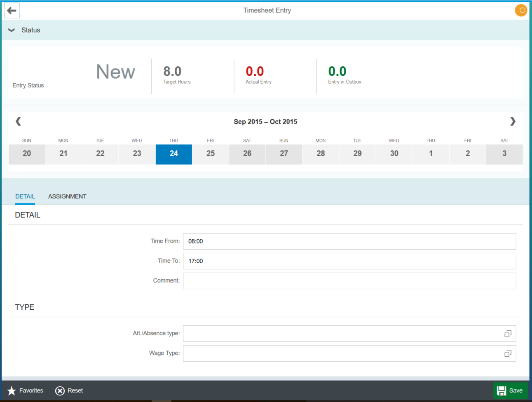The height and width of the screenshot is (402, 532).
Task: Click the orange user avatar circle
Action: 521,10
